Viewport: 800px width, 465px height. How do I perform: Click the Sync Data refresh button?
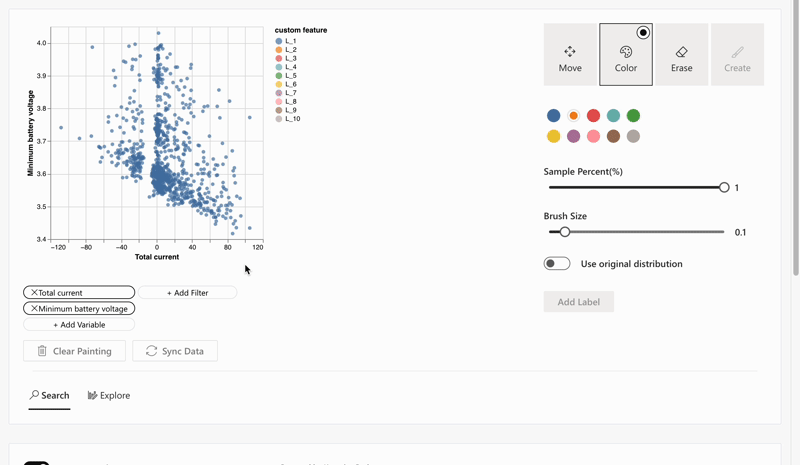pos(175,351)
